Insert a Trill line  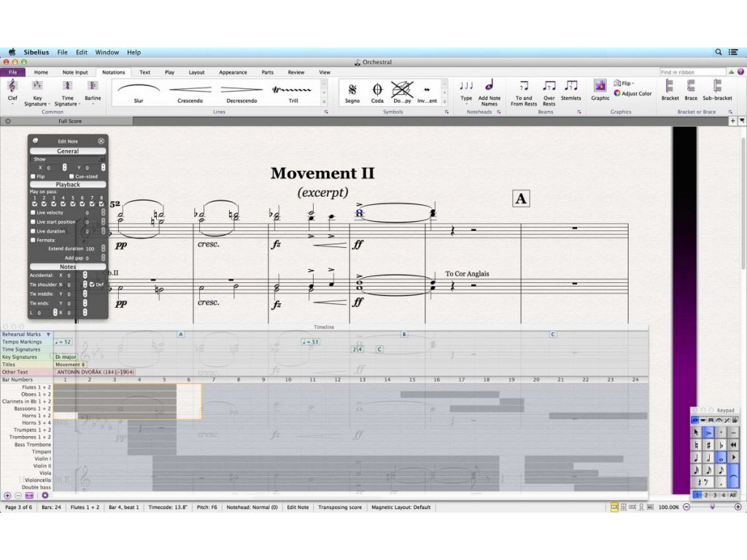293,93
